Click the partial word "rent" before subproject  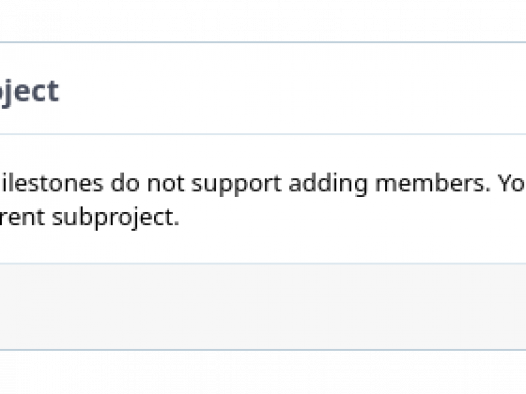(x=22, y=217)
